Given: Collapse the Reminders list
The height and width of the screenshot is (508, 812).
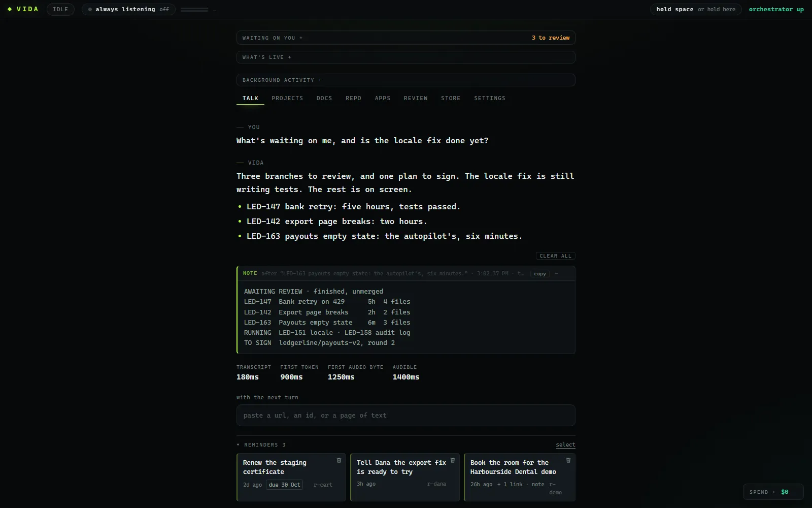Looking at the screenshot, I should point(261,445).
